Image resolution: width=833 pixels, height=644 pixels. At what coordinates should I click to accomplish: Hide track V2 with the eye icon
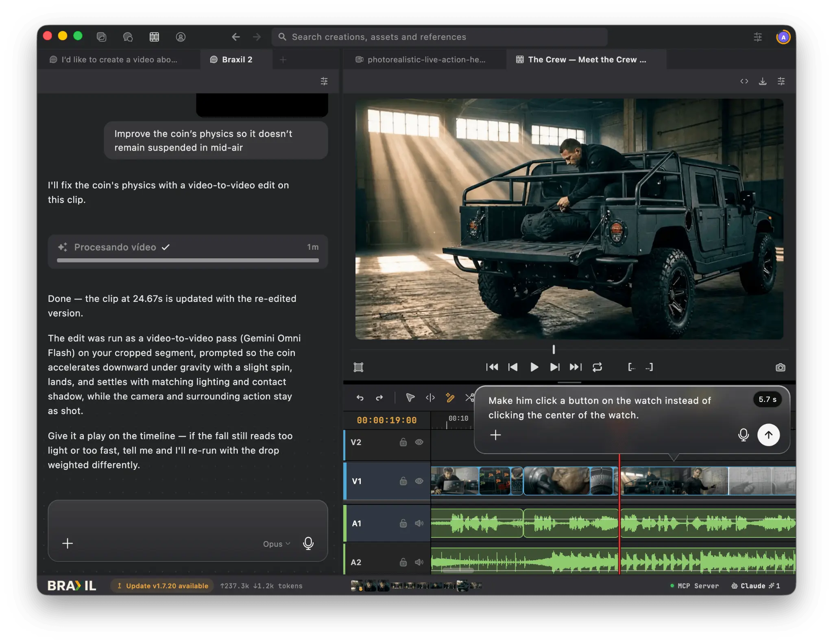[x=419, y=442]
